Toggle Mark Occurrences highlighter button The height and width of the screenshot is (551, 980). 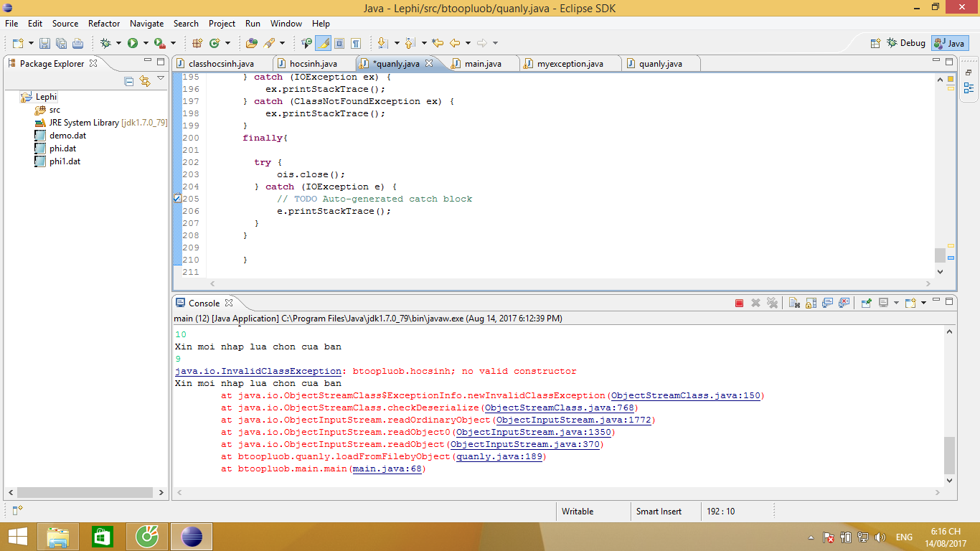(x=323, y=43)
